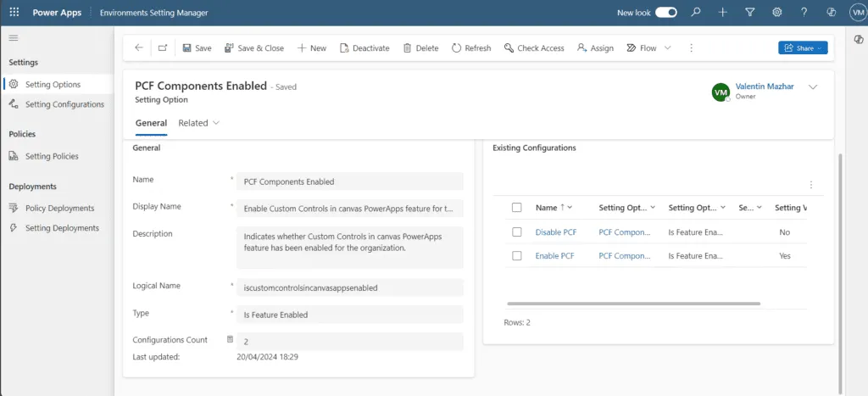Open the Copilot icon in header
Viewport: 868px width, 396px height.
point(832,12)
